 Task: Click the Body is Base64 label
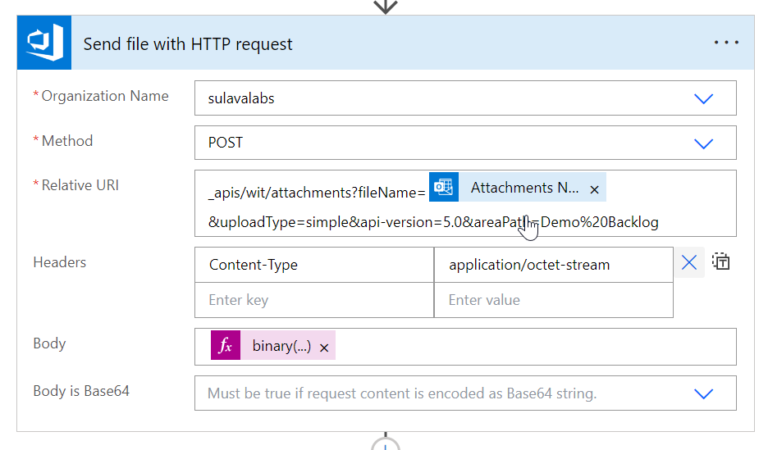(x=81, y=391)
